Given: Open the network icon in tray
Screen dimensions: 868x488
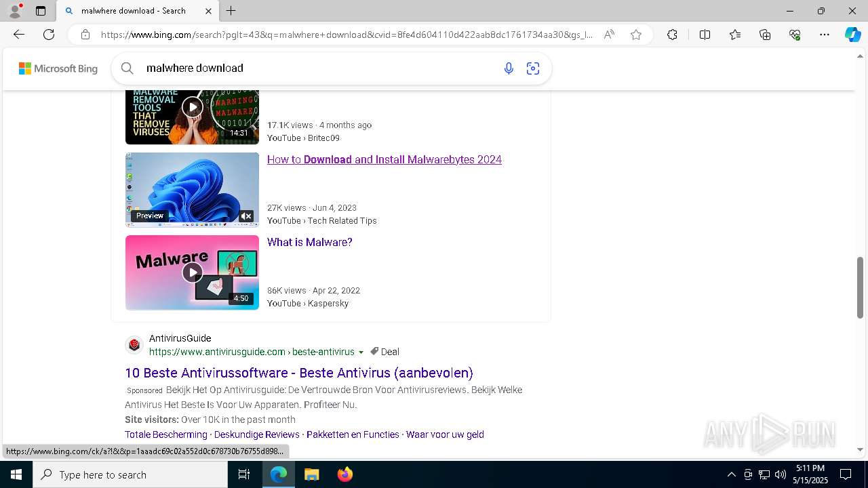Looking at the screenshot, I should [x=764, y=474].
